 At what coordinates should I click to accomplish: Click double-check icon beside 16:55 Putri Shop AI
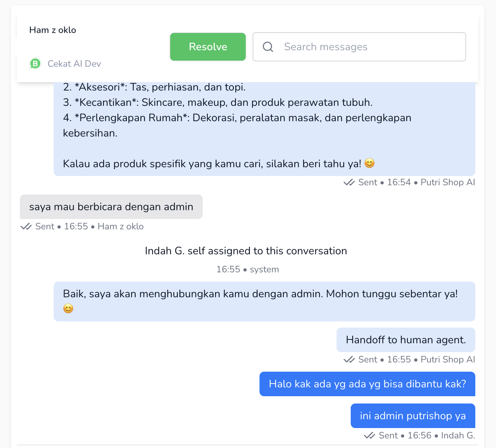pyautogui.click(x=349, y=360)
